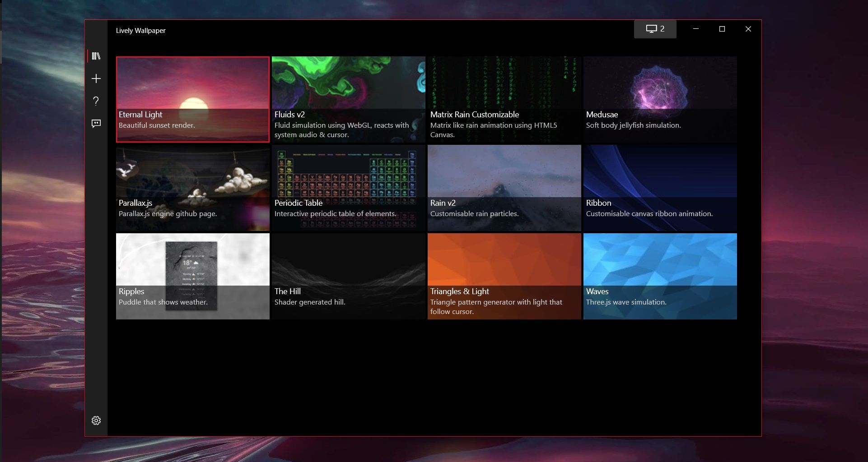This screenshot has width=868, height=462.
Task: Select the Periodic Table wallpaper
Action: 348,188
